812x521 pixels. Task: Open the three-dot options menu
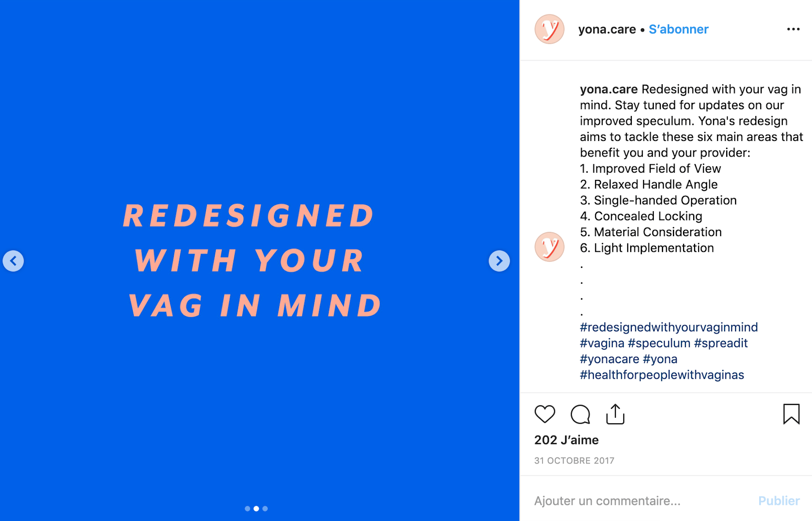793,29
